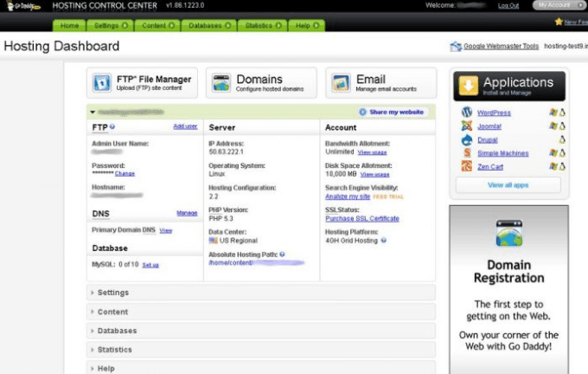Click the Joomla logo icon

(x=466, y=126)
